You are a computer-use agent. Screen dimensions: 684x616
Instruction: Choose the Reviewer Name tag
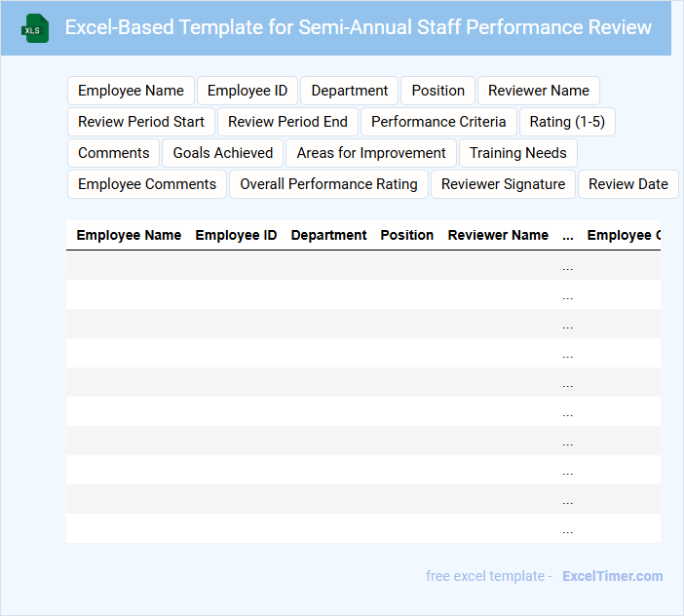538,91
